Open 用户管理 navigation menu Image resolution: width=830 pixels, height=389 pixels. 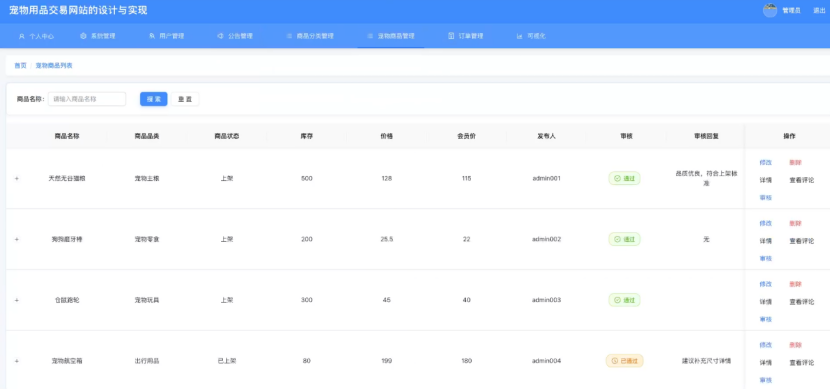166,37
